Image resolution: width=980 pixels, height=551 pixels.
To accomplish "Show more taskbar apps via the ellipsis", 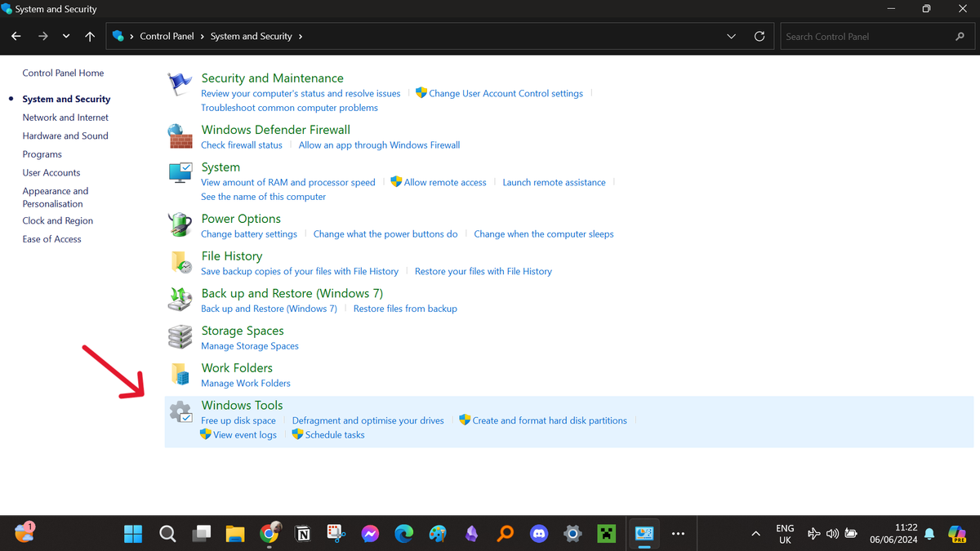I will (x=678, y=534).
